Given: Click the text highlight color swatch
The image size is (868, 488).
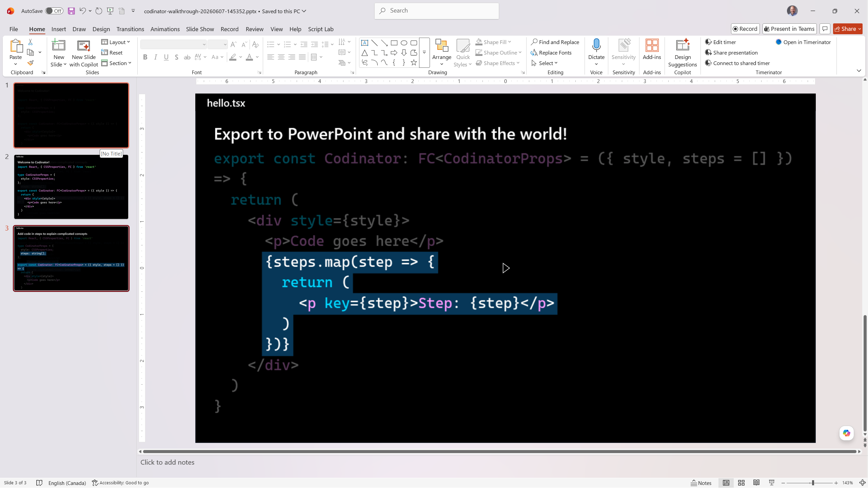Looking at the screenshot, I should click(x=233, y=57).
